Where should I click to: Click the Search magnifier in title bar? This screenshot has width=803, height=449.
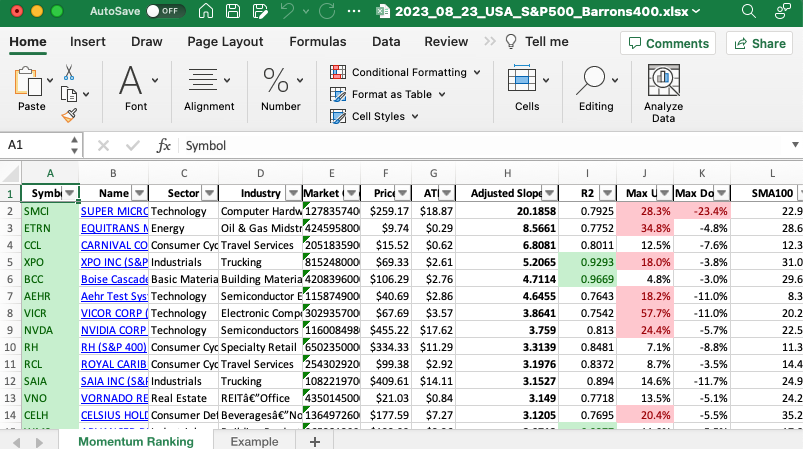tap(749, 11)
